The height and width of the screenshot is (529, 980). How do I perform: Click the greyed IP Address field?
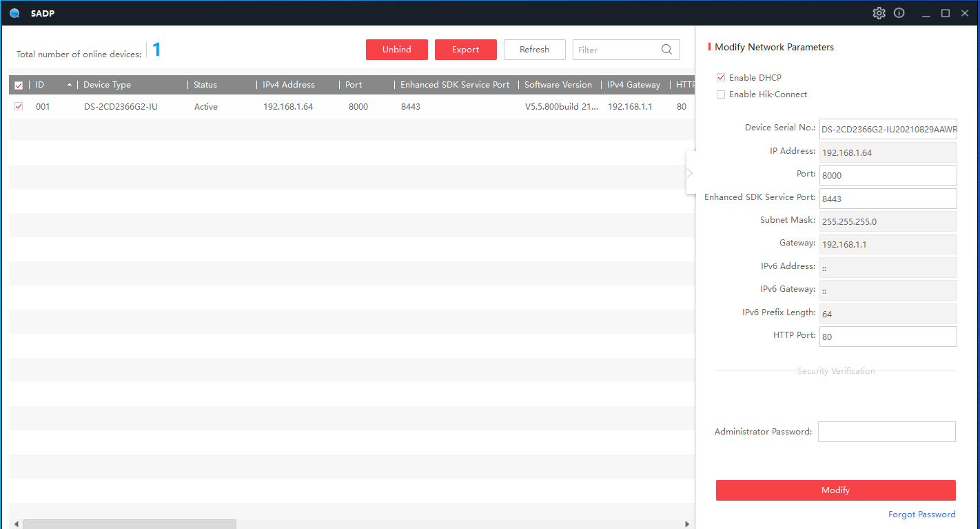[888, 152]
